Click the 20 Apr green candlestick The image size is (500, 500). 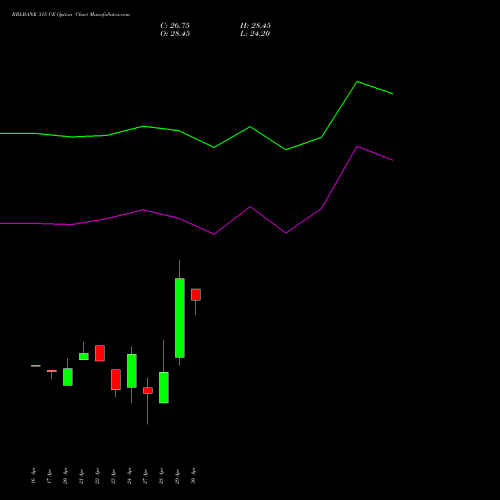coord(68,377)
